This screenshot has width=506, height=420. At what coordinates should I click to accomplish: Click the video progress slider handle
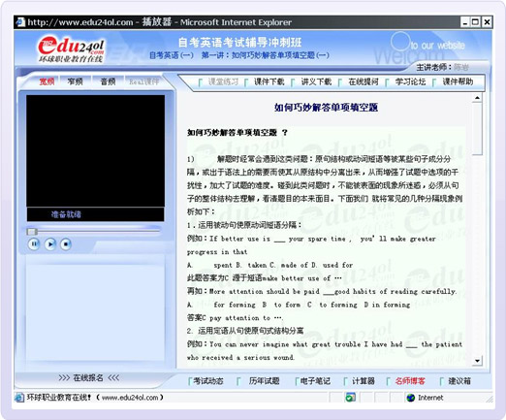coord(32,232)
